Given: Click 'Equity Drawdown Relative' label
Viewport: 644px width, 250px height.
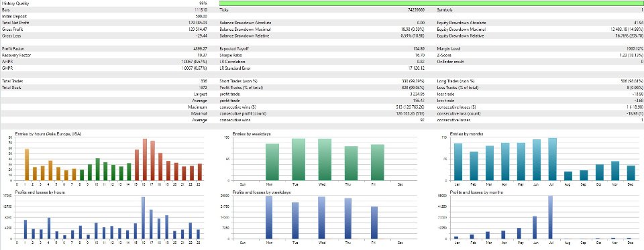Looking at the screenshot, I should [462, 36].
